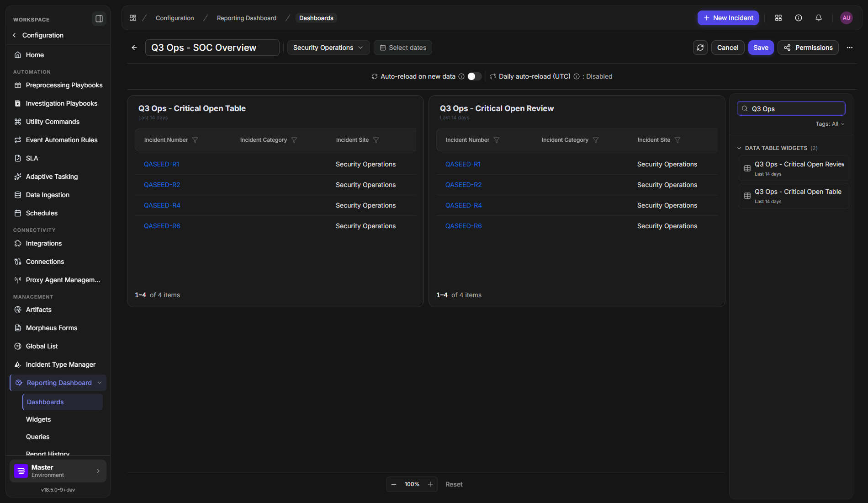Open the Tags: All filter dropdown
The height and width of the screenshot is (503, 868).
click(x=830, y=124)
